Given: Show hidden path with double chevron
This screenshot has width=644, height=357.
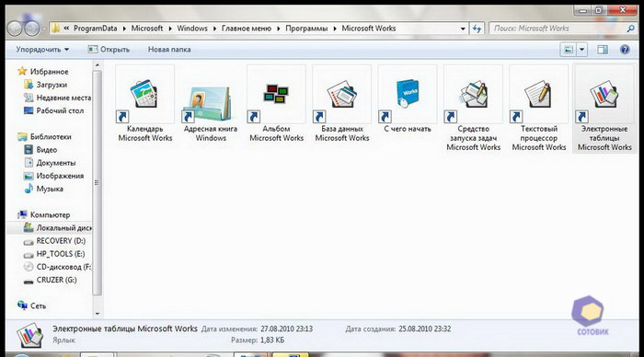Looking at the screenshot, I should 66,29.
